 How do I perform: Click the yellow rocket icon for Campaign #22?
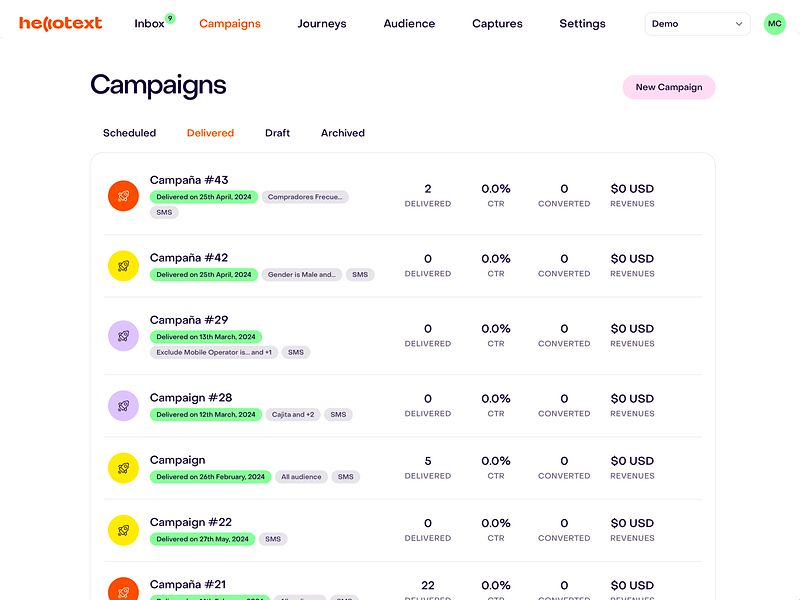click(123, 530)
